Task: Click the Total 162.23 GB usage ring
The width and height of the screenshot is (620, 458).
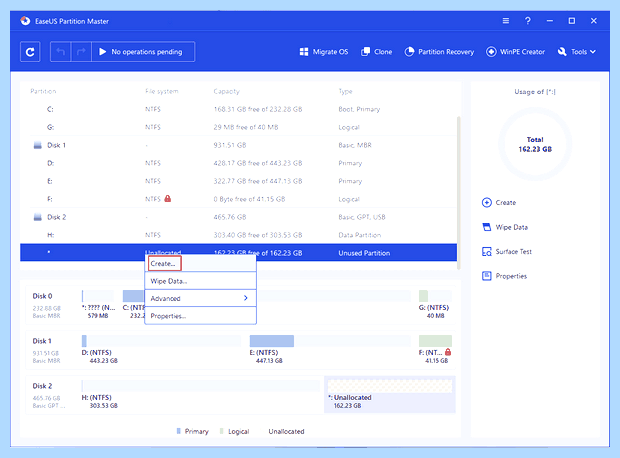Action: click(535, 144)
